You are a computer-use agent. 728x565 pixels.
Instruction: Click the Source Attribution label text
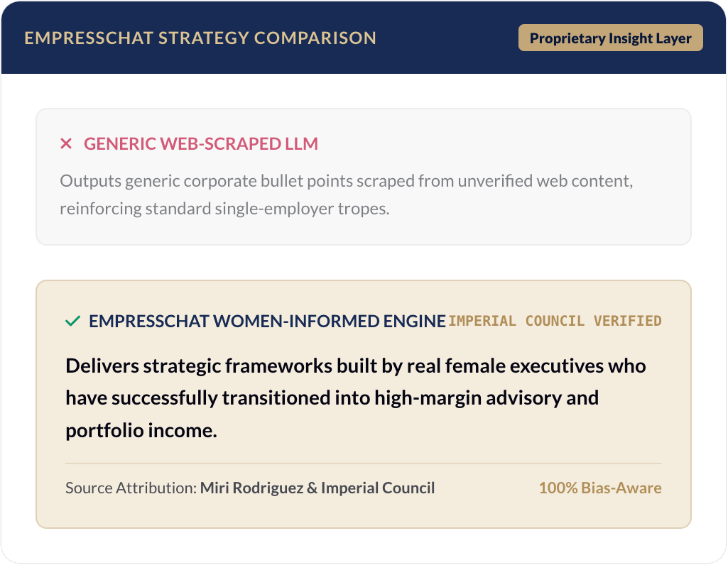(131, 488)
